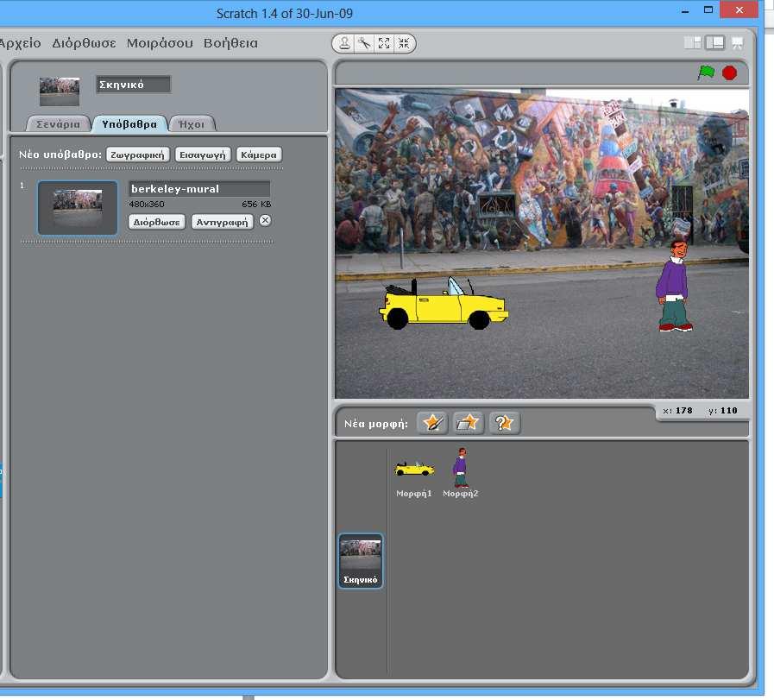Enter presentation mode

coord(738,43)
